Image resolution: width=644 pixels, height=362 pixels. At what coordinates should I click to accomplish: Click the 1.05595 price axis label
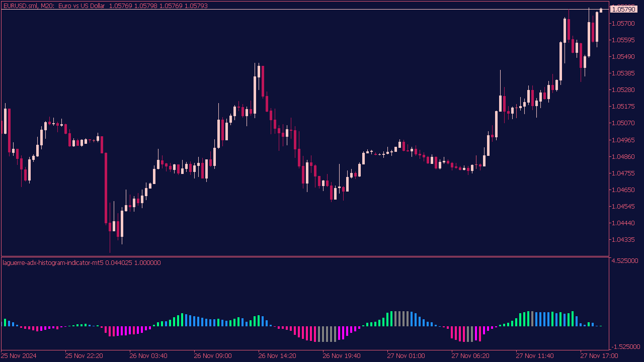(623, 40)
